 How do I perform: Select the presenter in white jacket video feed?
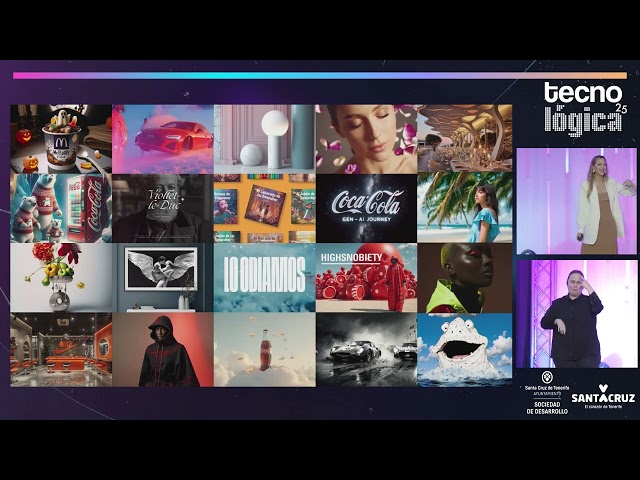point(576,201)
